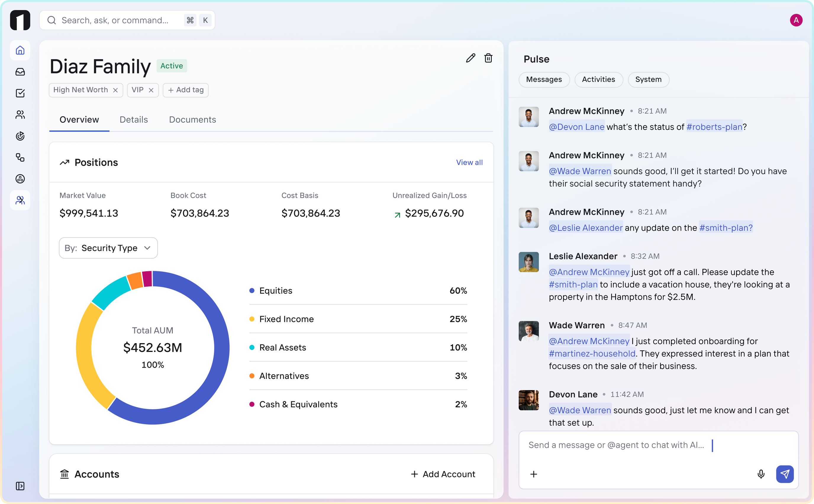The image size is (814, 504).
Task: Open the Contacts people icon in sidebar
Action: coord(20,114)
